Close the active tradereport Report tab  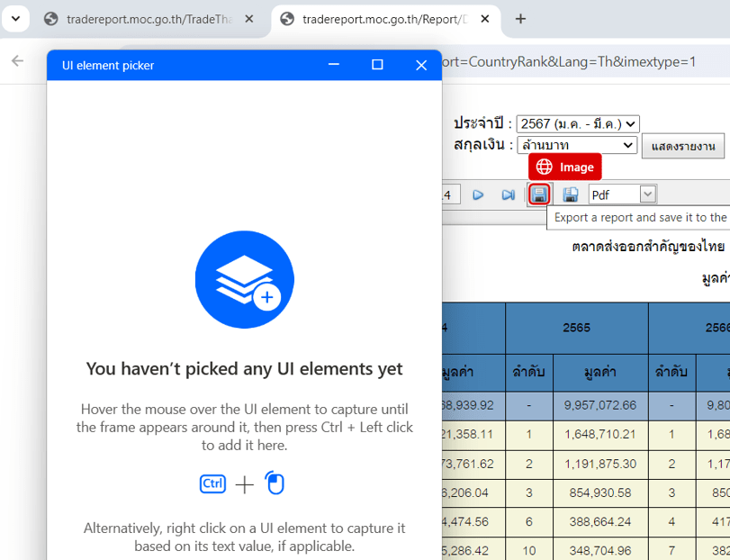pos(487,19)
